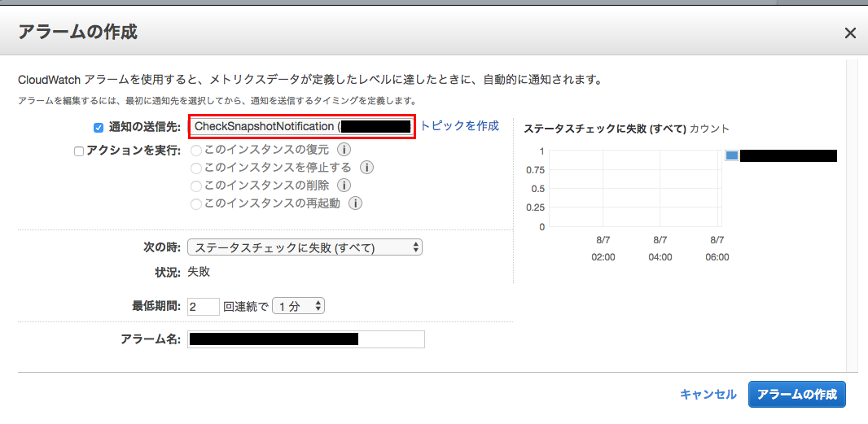Focus the アラーム名 text field
Image resolution: width=868 pixels, height=424 pixels.
pos(305,339)
